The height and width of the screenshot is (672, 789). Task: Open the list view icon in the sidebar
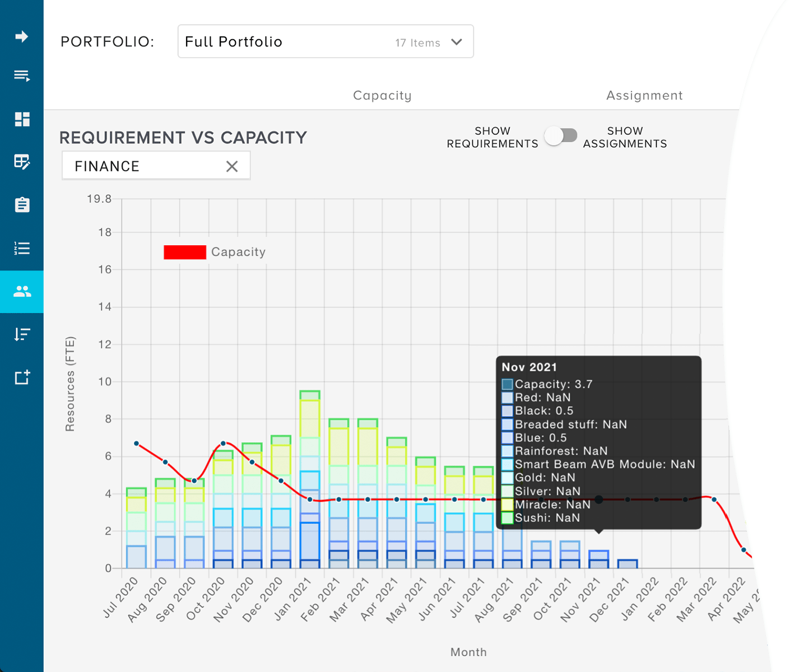[22, 76]
